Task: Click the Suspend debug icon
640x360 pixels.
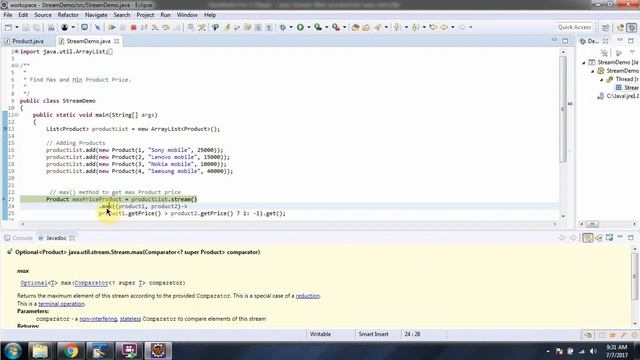Action: pyautogui.click(x=122, y=27)
